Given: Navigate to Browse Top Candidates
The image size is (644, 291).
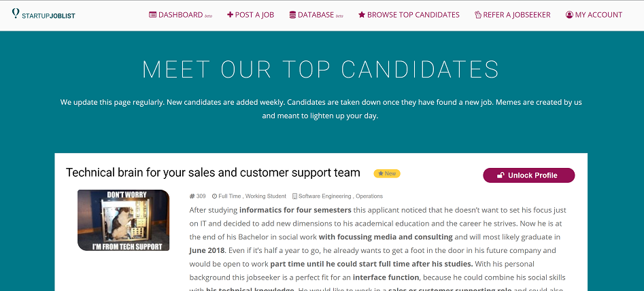Looking at the screenshot, I should click(413, 15).
